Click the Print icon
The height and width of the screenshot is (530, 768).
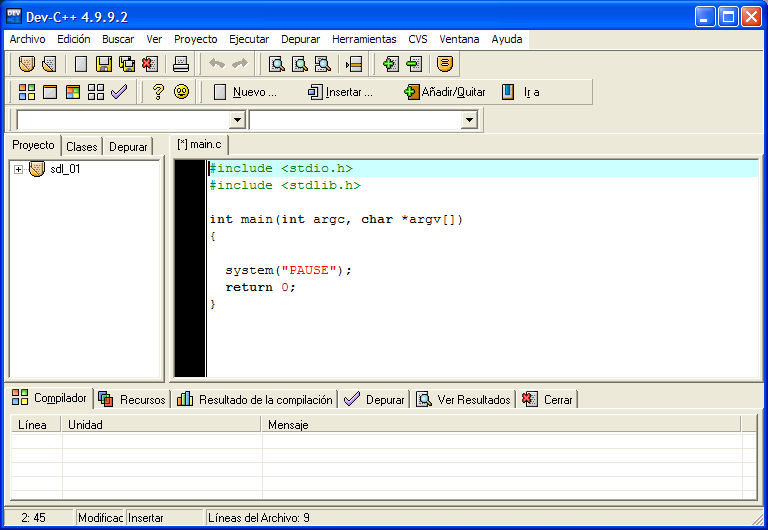pos(181,64)
